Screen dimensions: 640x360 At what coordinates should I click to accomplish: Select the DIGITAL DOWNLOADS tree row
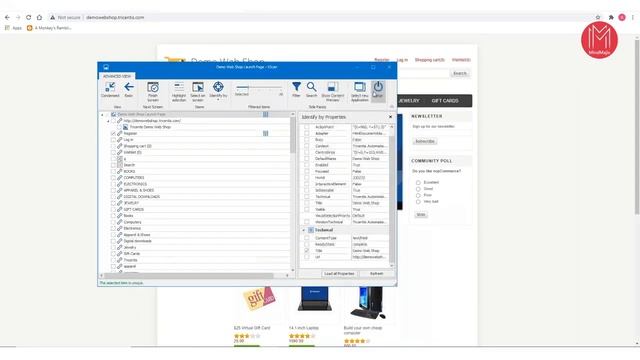pyautogui.click(x=142, y=197)
